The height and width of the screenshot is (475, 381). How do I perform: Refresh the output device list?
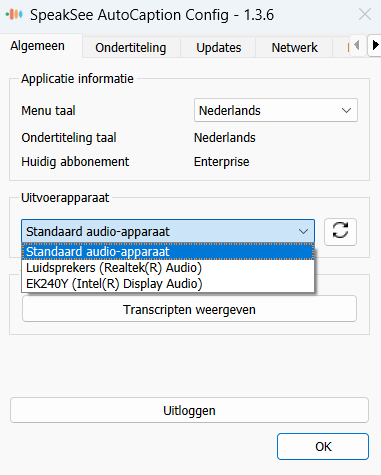[340, 232]
